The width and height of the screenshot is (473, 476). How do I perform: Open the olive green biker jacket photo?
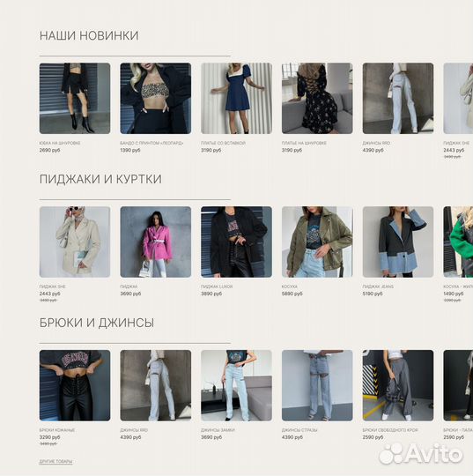[317, 242]
